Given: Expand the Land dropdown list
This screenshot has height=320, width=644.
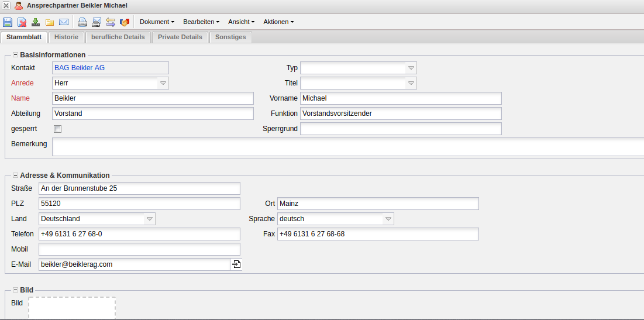Looking at the screenshot, I should tap(150, 219).
